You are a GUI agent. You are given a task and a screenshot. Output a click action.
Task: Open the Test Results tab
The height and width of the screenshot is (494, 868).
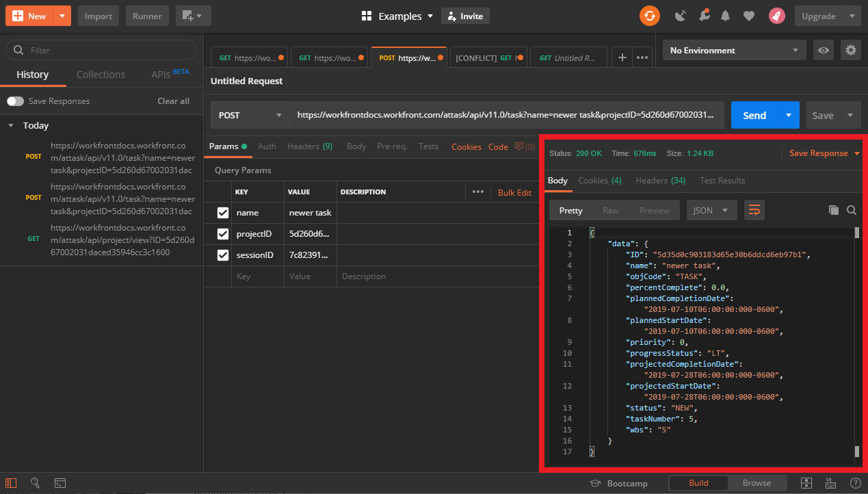click(x=722, y=181)
